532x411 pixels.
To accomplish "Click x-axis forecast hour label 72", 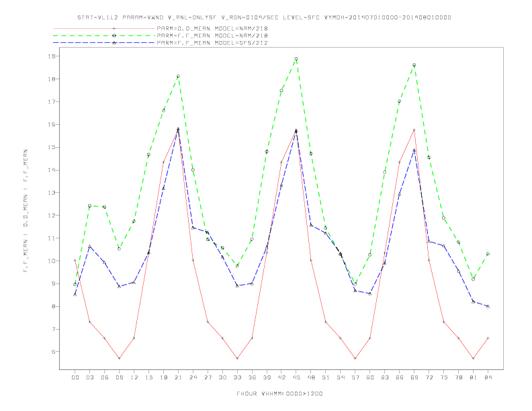I will [x=429, y=377].
